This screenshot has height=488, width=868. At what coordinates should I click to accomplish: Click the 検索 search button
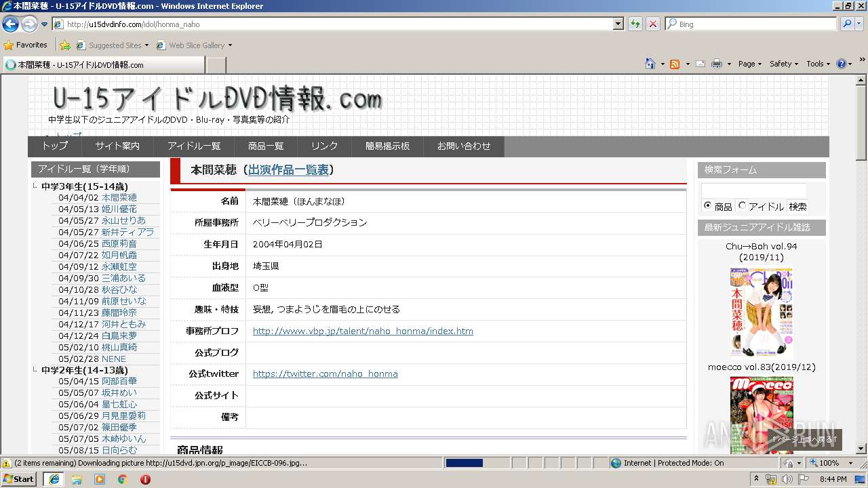pos(797,207)
